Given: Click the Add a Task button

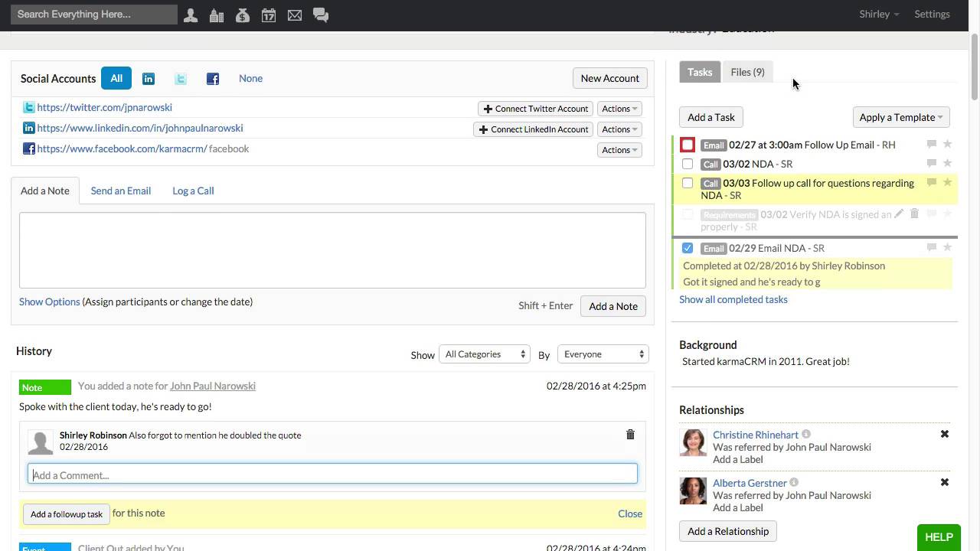Looking at the screenshot, I should pyautogui.click(x=710, y=117).
